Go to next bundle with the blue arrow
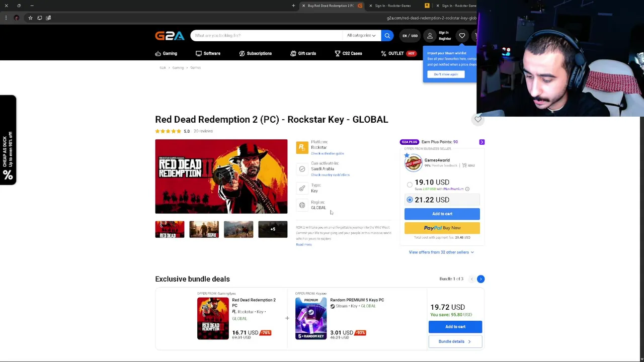The height and width of the screenshot is (362, 644). pyautogui.click(x=480, y=279)
